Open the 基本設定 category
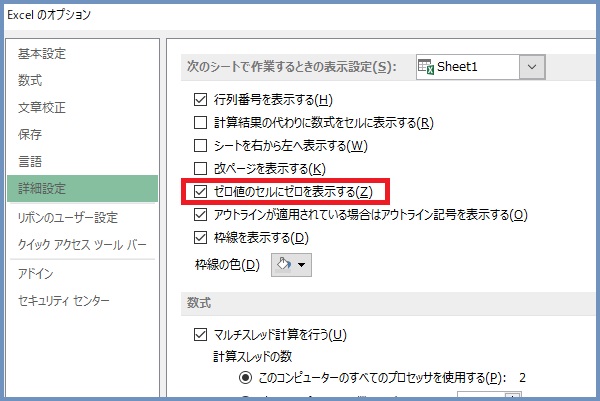Screen dimensions: 600x401 pos(42,54)
